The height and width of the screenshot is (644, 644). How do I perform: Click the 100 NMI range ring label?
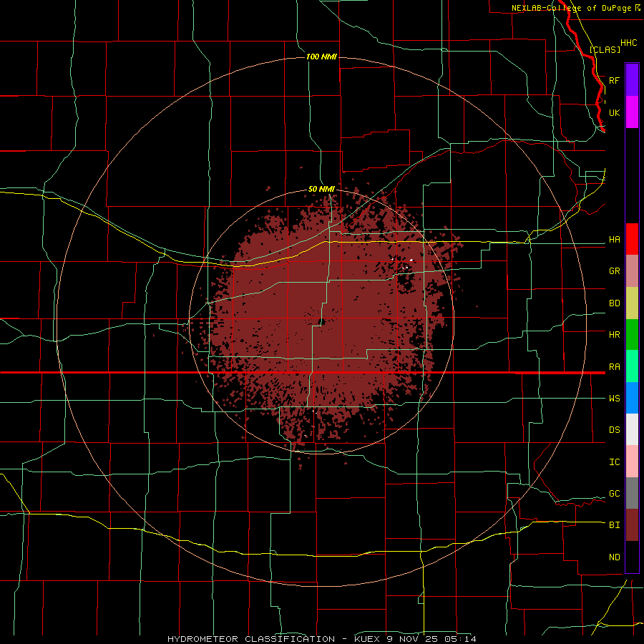(321, 57)
